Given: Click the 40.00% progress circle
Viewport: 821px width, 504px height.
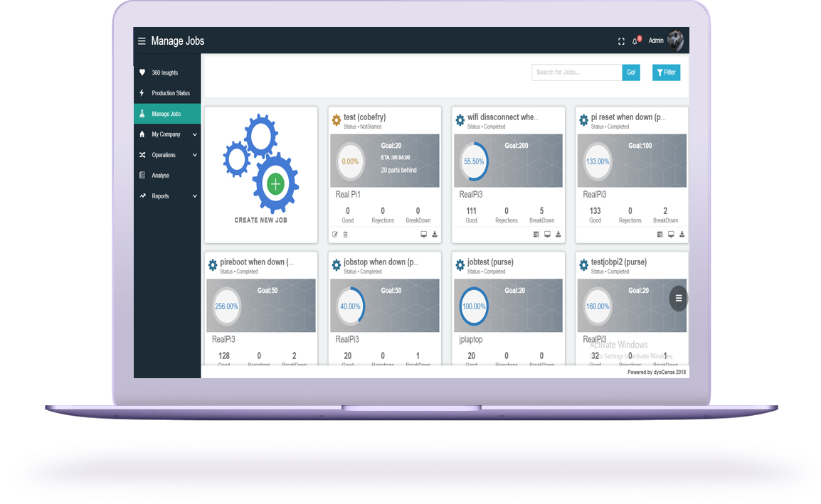Looking at the screenshot, I should coord(350,306).
